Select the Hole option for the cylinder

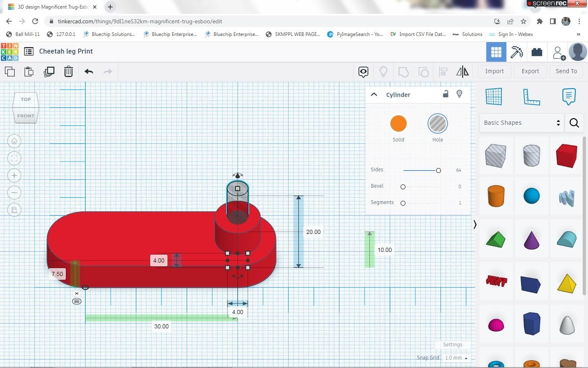(437, 123)
